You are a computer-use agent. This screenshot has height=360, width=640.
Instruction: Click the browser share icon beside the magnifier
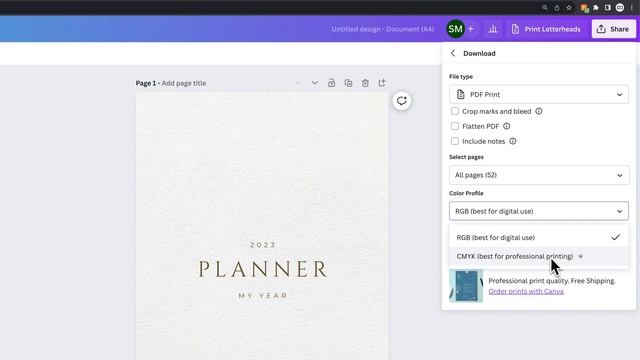tap(557, 7)
